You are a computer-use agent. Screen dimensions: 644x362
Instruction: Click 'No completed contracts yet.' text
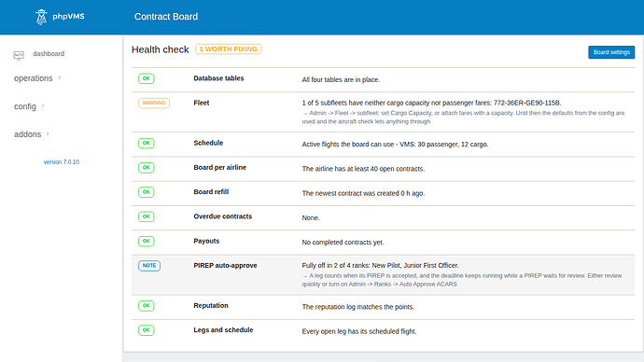pyautogui.click(x=343, y=243)
